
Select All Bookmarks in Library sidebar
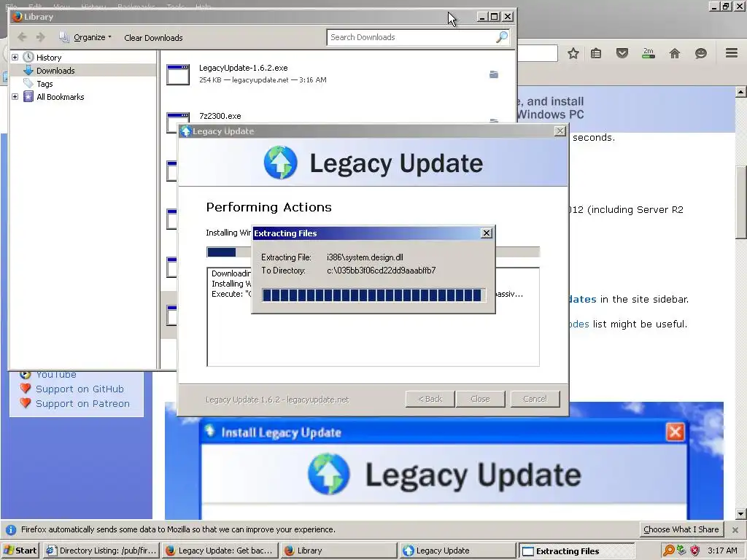(x=60, y=97)
